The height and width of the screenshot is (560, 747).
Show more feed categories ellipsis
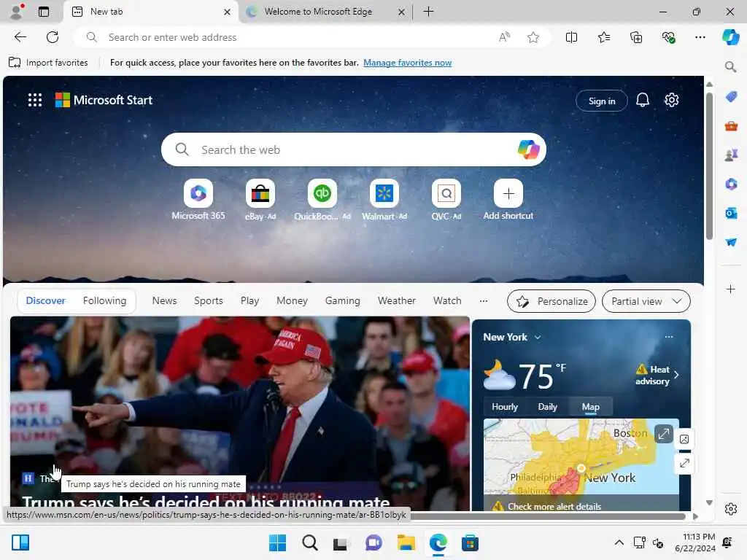tap(484, 301)
